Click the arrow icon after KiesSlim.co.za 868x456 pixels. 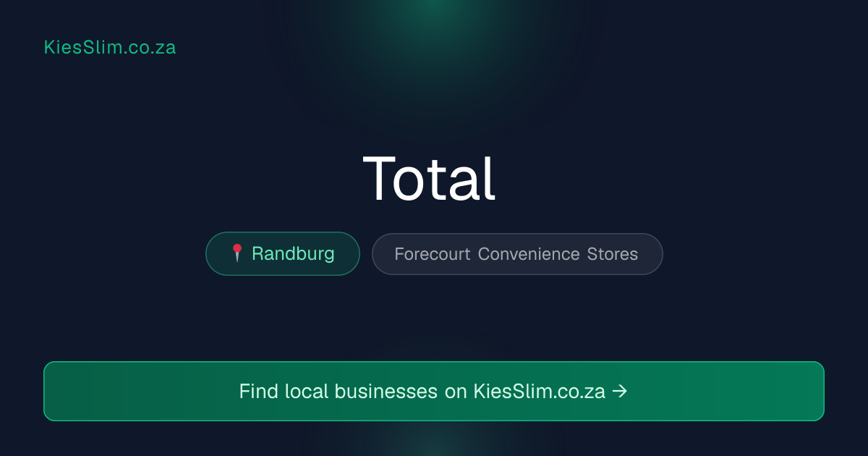coord(619,391)
